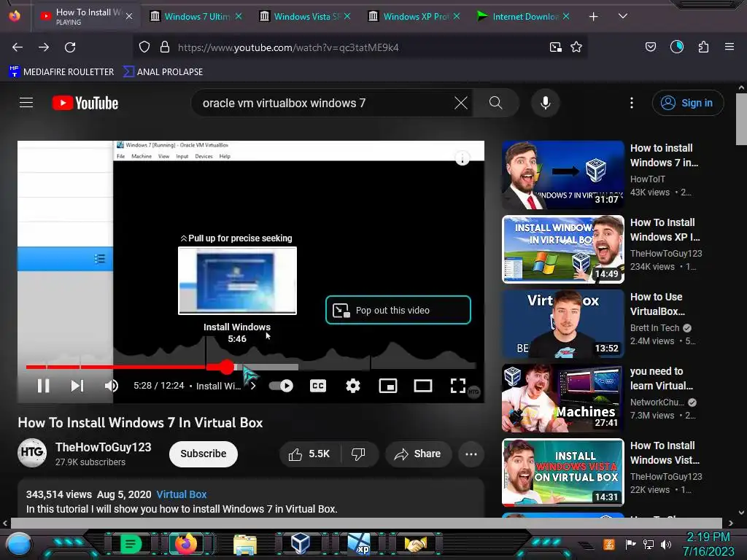
Task: Click the horizontal scrollbar at the bottom
Action: tap(366, 523)
